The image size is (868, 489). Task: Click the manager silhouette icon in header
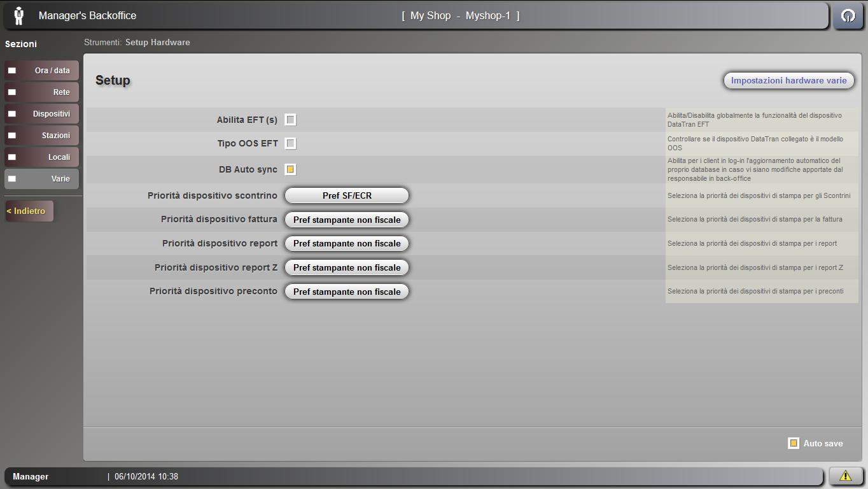(18, 15)
